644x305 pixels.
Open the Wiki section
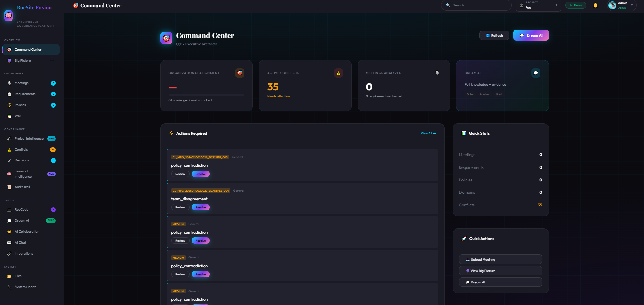(18, 116)
